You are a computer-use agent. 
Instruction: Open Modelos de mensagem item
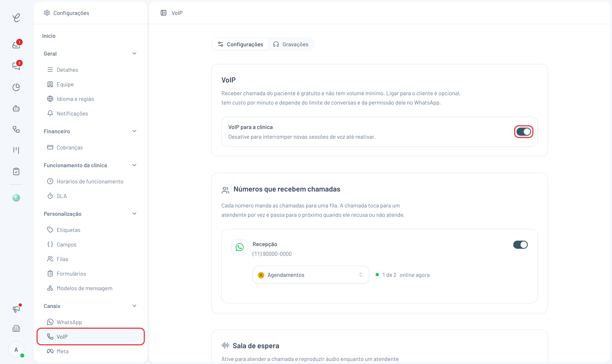coord(91,288)
